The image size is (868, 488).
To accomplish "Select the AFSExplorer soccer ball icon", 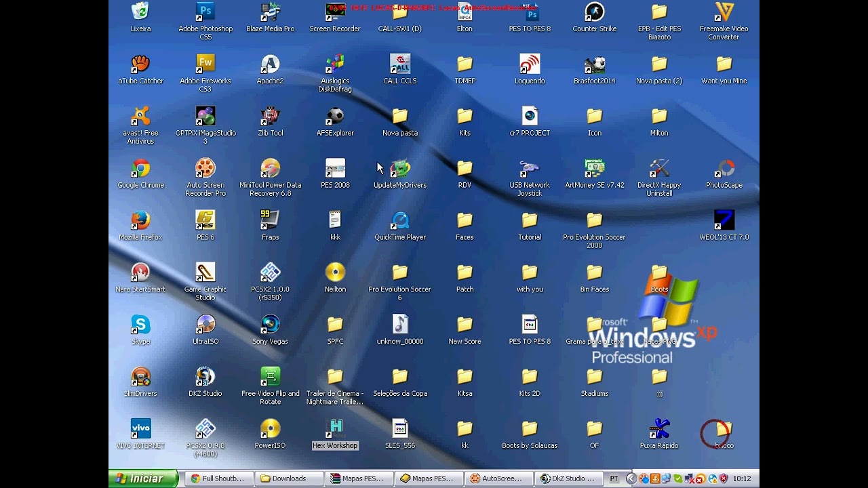I will [x=335, y=116].
